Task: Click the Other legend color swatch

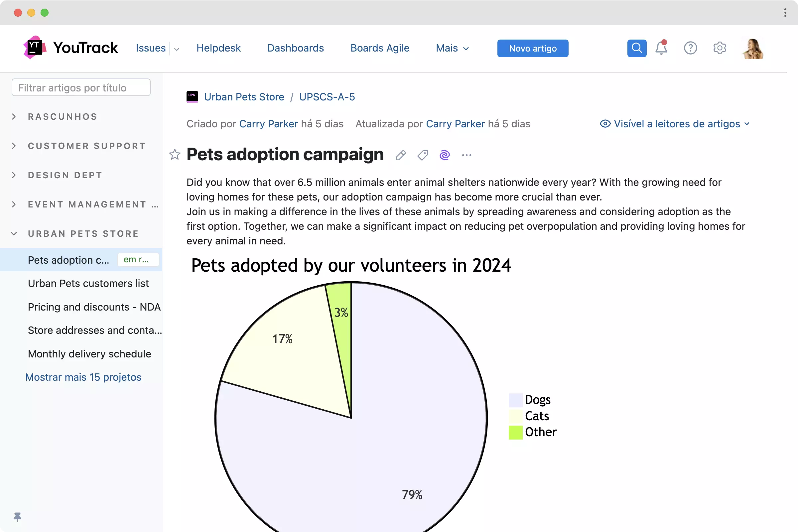Action: (515, 432)
